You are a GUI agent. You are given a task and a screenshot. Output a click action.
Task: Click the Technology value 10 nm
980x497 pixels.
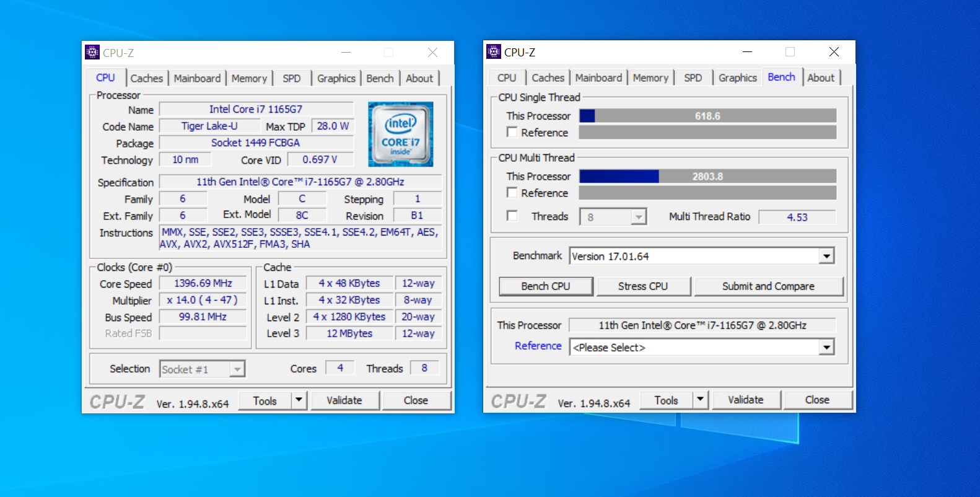coord(185,159)
